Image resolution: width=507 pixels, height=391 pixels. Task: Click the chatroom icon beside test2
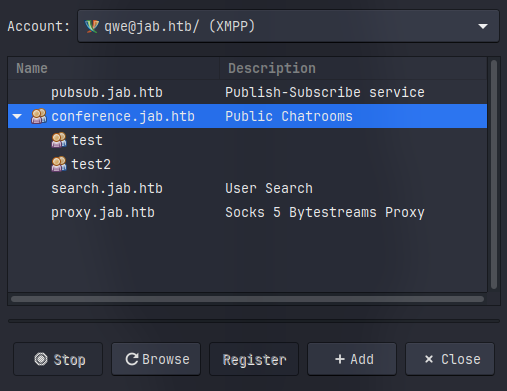(59, 164)
